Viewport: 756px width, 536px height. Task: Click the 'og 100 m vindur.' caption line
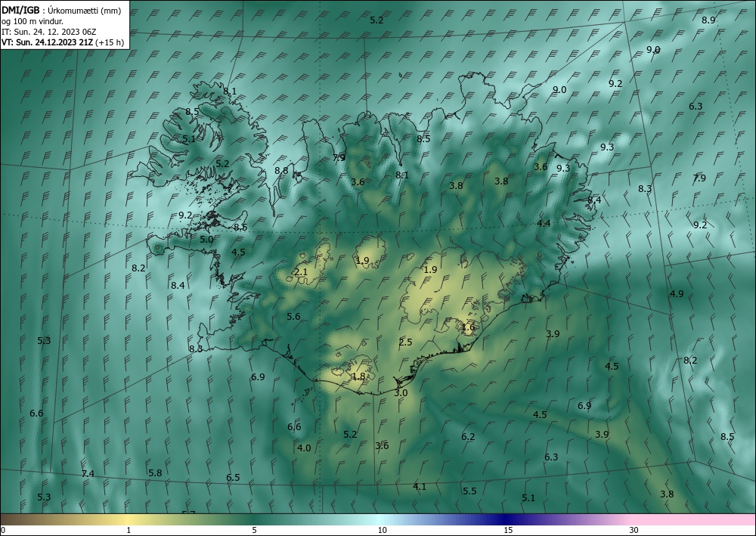click(x=33, y=20)
